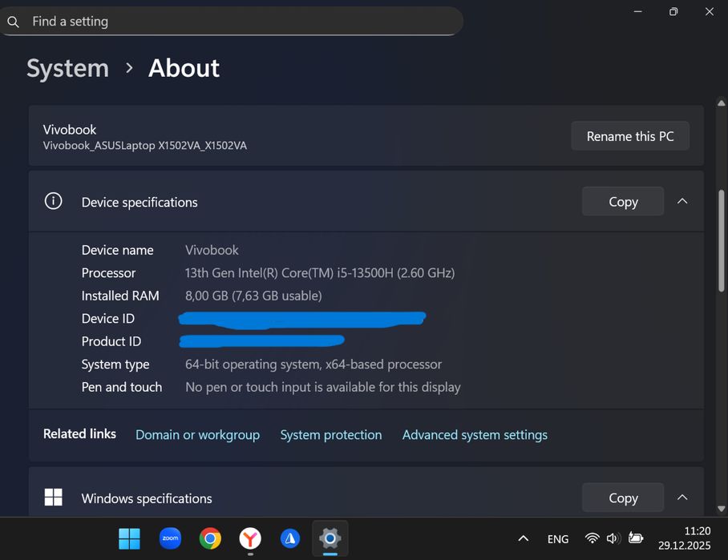728x560 pixels.
Task: Click scrollbar up arrow
Action: point(721,103)
